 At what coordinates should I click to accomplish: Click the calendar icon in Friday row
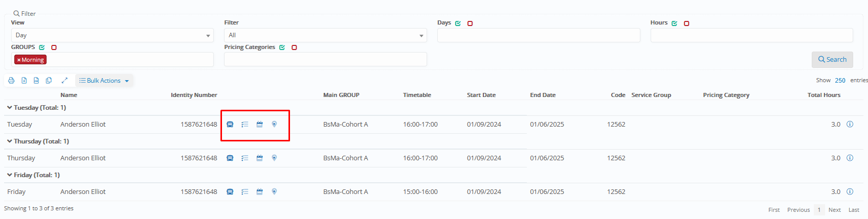point(259,192)
